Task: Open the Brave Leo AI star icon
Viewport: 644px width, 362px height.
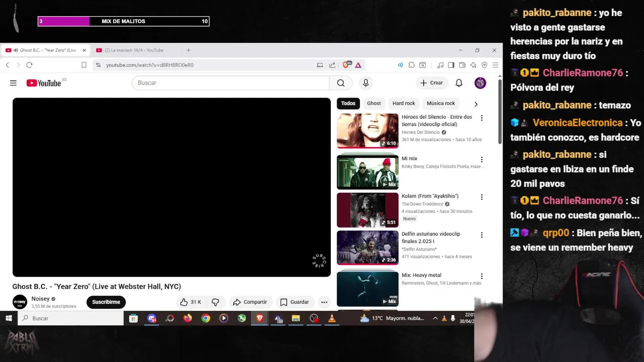Action: (x=473, y=65)
